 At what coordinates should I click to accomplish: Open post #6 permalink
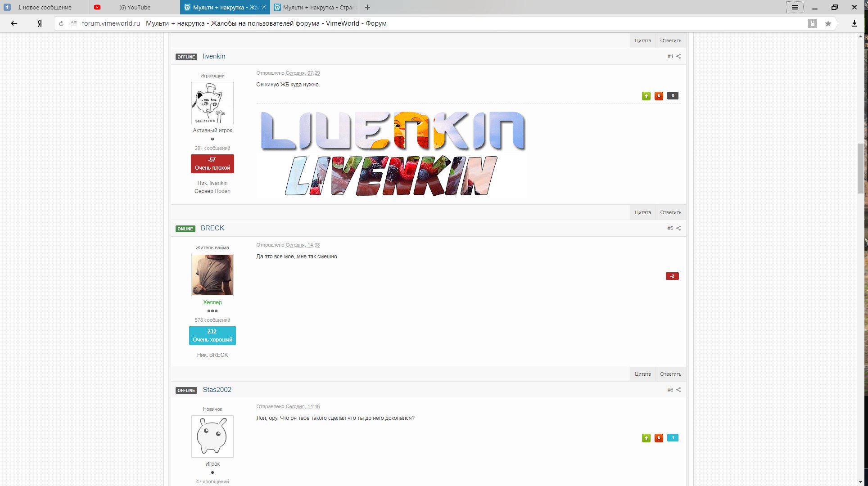670,390
